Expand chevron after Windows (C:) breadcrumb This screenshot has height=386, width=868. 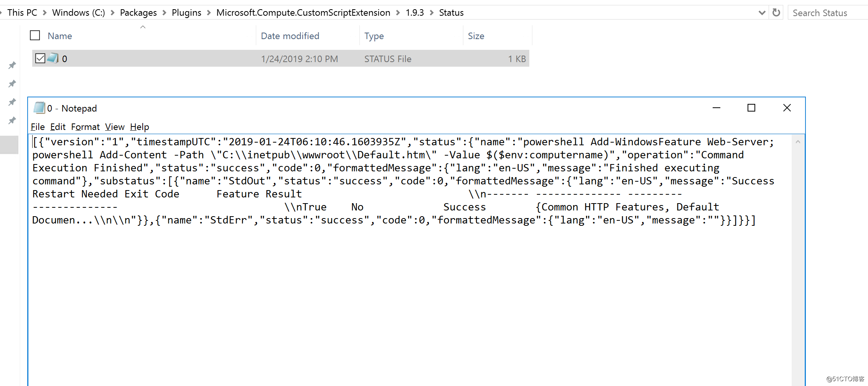click(x=113, y=13)
